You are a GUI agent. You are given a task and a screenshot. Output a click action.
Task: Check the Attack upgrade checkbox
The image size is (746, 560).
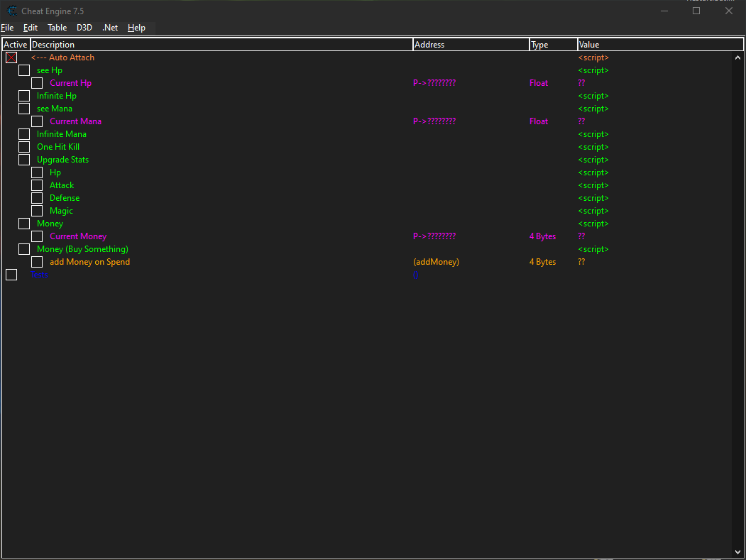point(37,185)
